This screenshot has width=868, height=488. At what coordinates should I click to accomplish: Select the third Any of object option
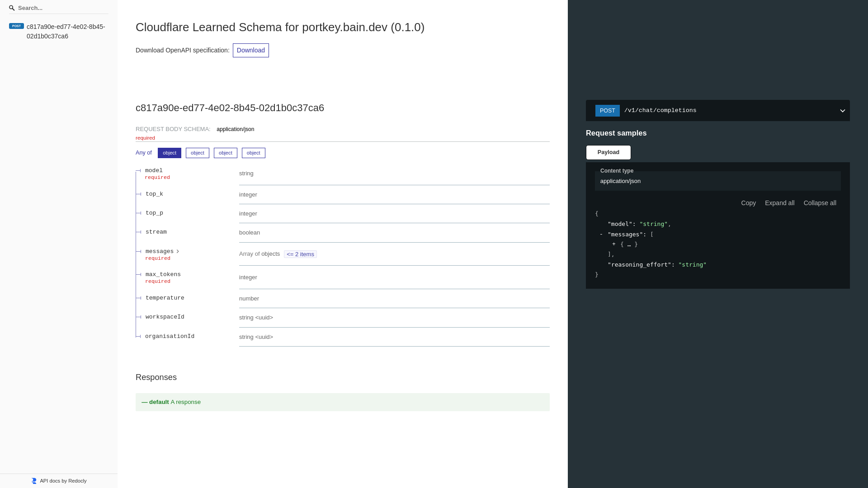point(226,153)
